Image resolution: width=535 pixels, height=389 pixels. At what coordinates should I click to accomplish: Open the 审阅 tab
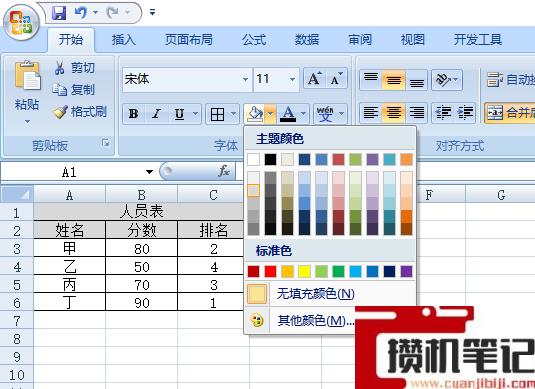(360, 40)
